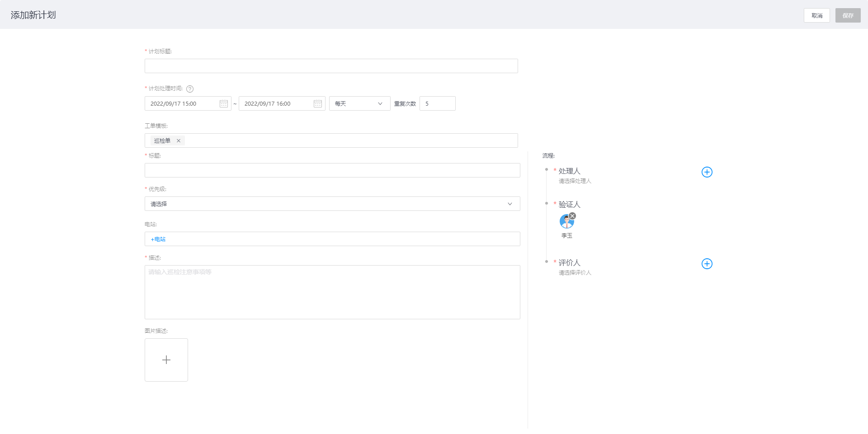This screenshot has width=868, height=434.
Task: Click the 取消 button
Action: pyautogui.click(x=816, y=16)
